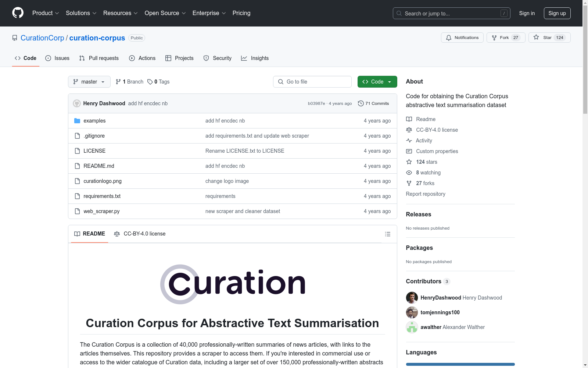This screenshot has width=588, height=368.
Task: Click the fork icon in Fork button
Action: coord(494,38)
